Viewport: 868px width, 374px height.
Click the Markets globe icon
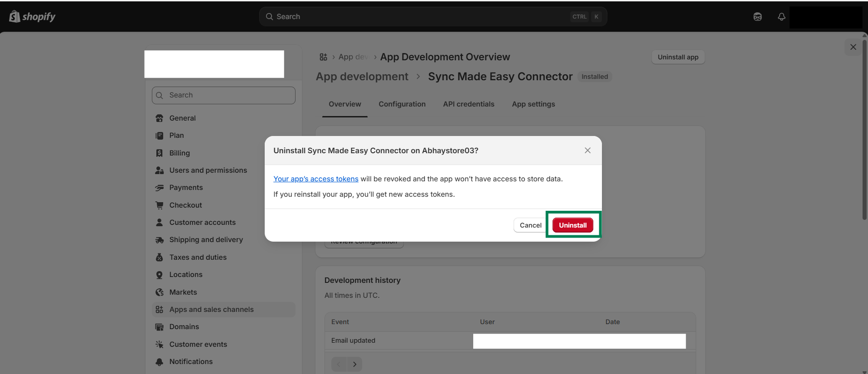(160, 292)
